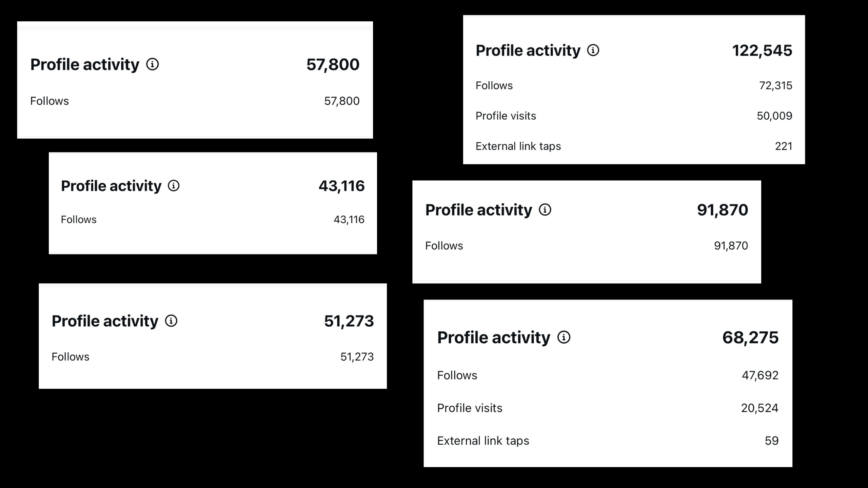The image size is (868, 488).
Task: Click info icon beside 43,116 profile activity
Action: click(174, 186)
